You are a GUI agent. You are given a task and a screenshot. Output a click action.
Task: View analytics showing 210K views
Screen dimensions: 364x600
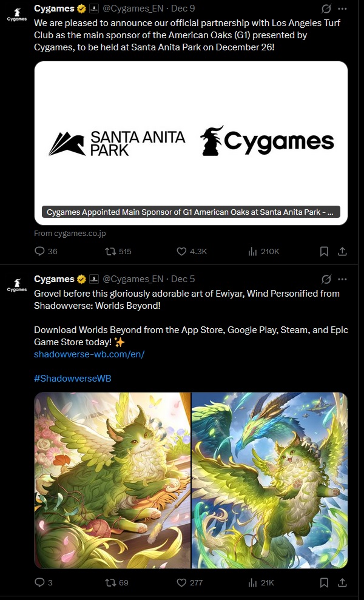coord(264,251)
